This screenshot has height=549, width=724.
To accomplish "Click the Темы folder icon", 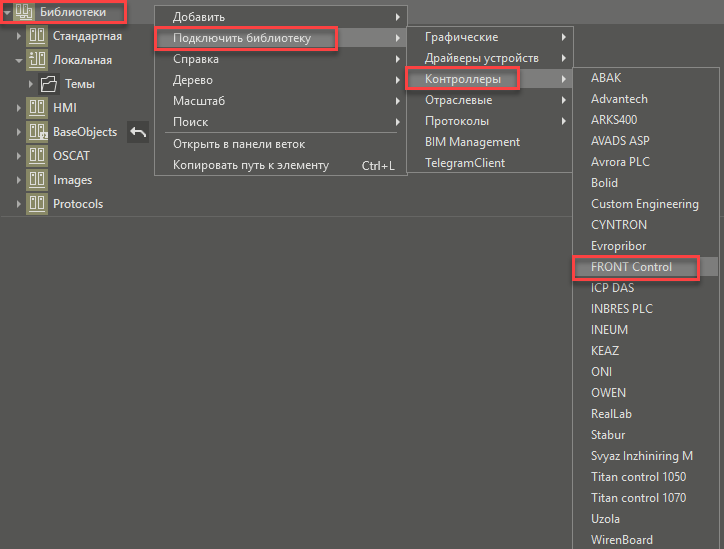I will [x=48, y=84].
